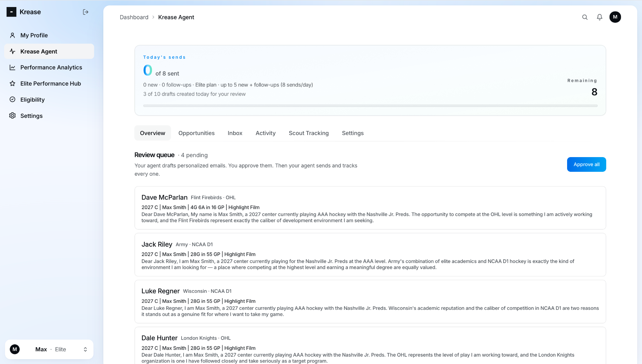The width and height of the screenshot is (642, 364).
Task: Collapse sidebar with the logout arrow icon
Action: click(86, 12)
